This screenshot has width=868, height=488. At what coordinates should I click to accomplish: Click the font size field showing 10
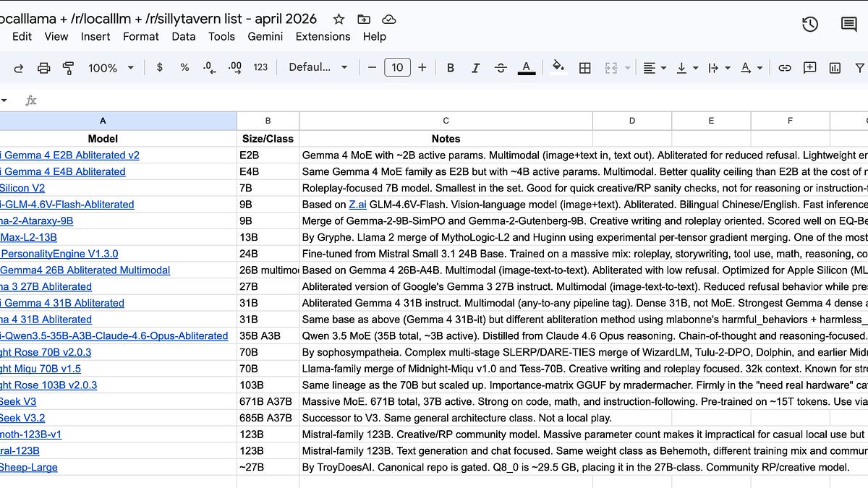coord(397,67)
